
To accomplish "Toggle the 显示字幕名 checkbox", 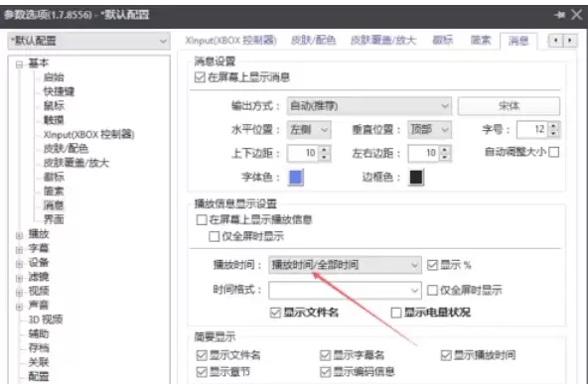I will click(x=326, y=355).
